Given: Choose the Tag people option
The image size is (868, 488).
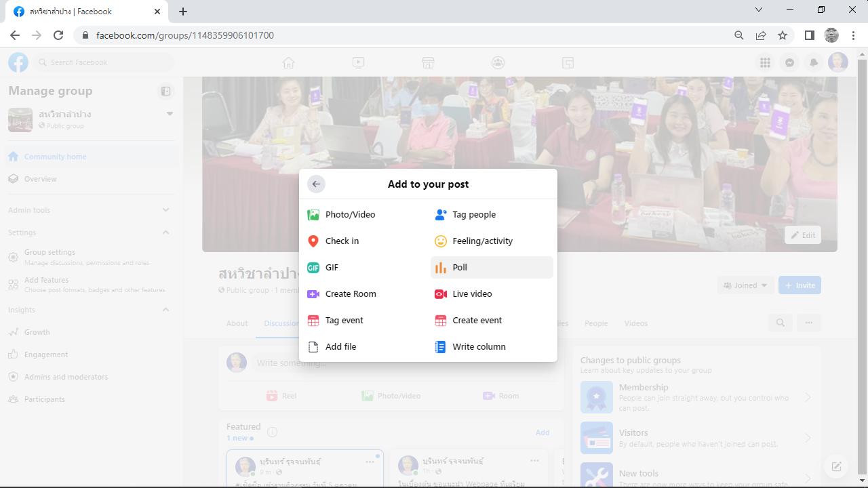Looking at the screenshot, I should pyautogui.click(x=492, y=215).
